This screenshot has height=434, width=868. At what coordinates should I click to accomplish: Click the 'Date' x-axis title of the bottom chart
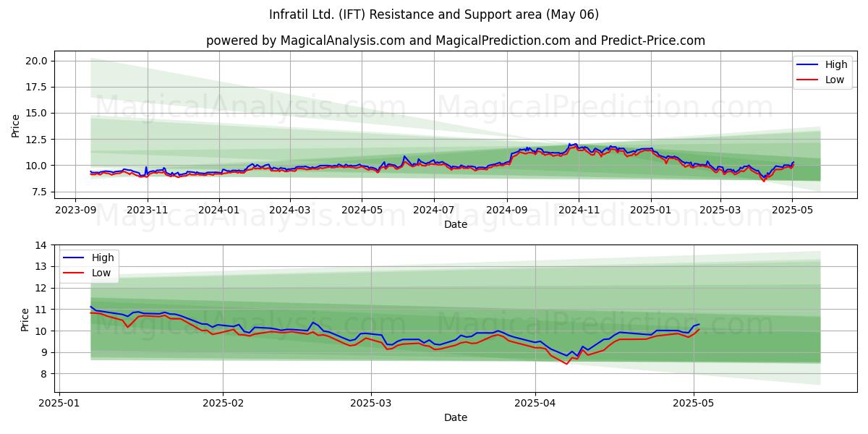click(x=456, y=418)
